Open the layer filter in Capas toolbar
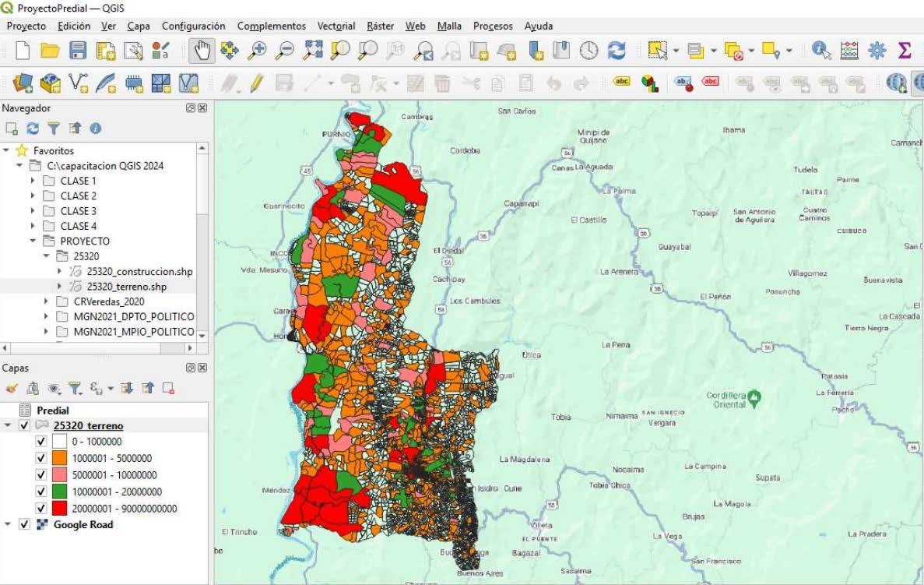 tap(74, 388)
